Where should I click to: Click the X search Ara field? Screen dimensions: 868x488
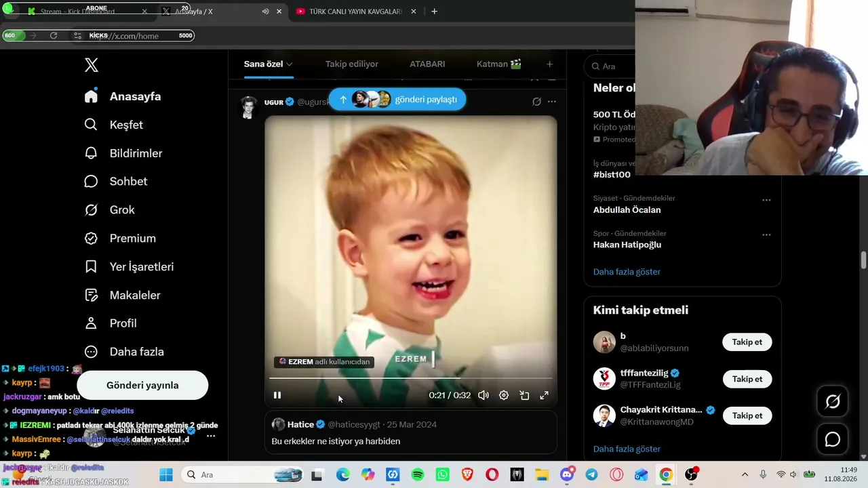[610, 66]
